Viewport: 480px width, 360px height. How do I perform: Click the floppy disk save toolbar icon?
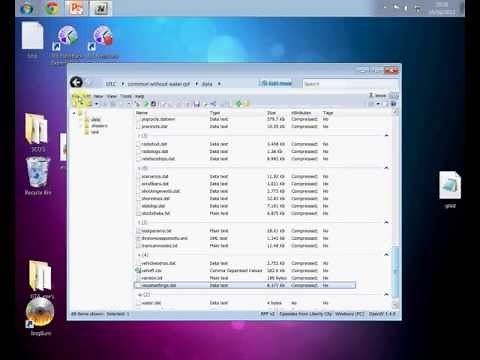coord(197,104)
